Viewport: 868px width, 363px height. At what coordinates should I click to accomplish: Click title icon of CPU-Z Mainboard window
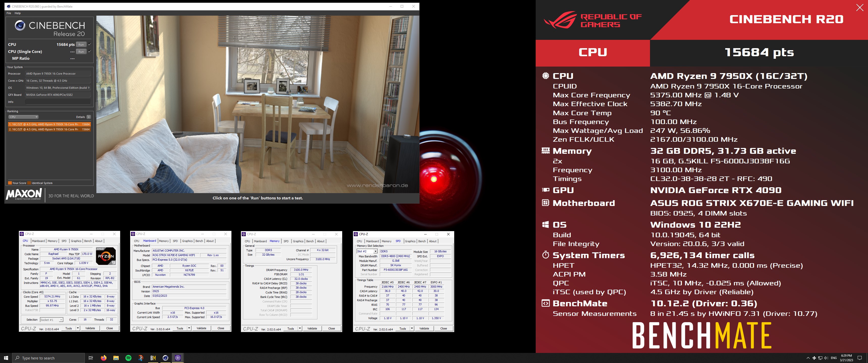[x=133, y=234]
